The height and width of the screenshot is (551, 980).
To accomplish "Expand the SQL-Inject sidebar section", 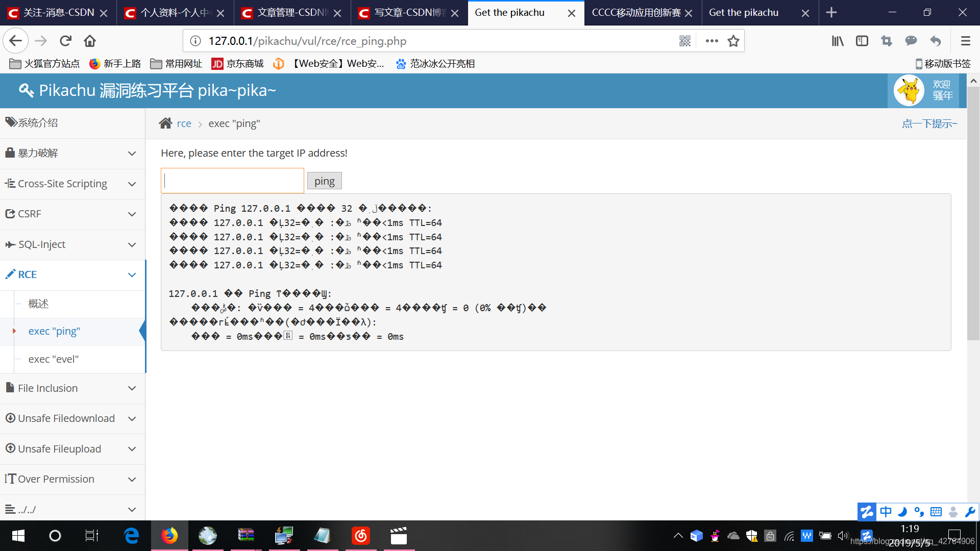I will click(x=72, y=244).
